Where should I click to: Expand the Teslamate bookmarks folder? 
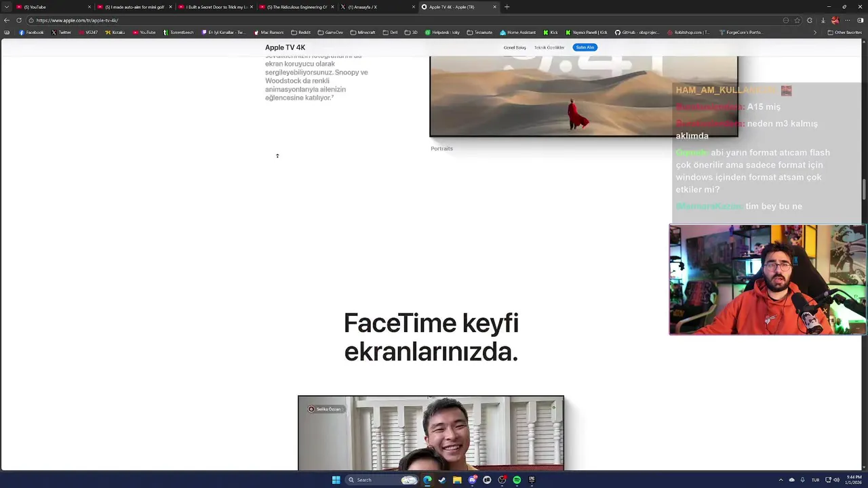479,33
